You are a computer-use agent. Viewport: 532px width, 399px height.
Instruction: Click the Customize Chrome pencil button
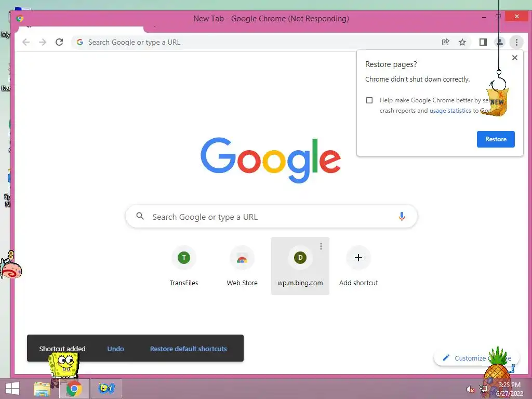pos(476,358)
